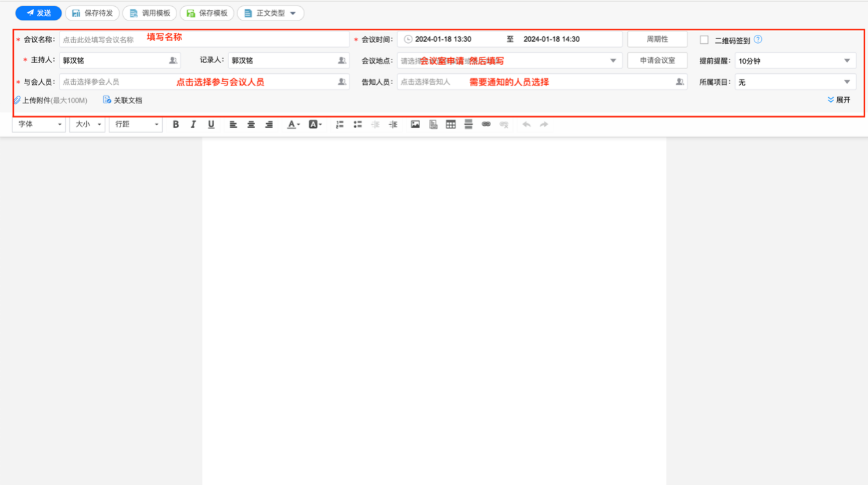The height and width of the screenshot is (485, 868).
Task: Click the 发送 send button
Action: point(38,12)
